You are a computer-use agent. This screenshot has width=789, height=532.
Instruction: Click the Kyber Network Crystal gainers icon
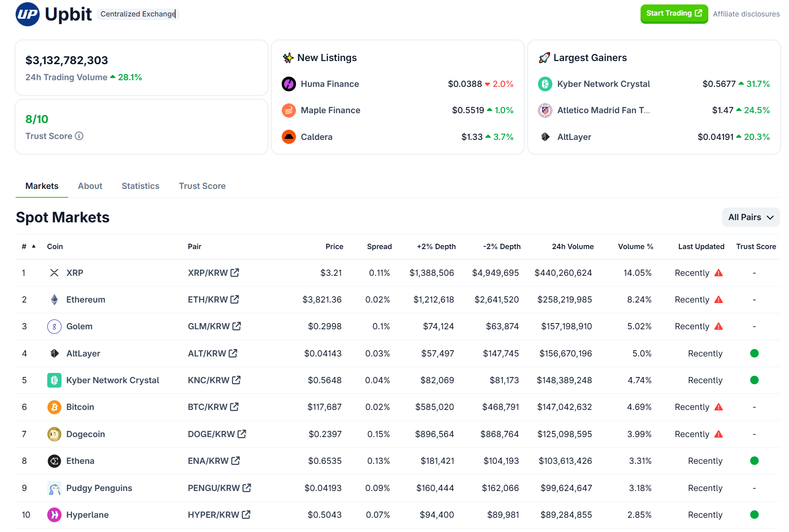pos(545,84)
